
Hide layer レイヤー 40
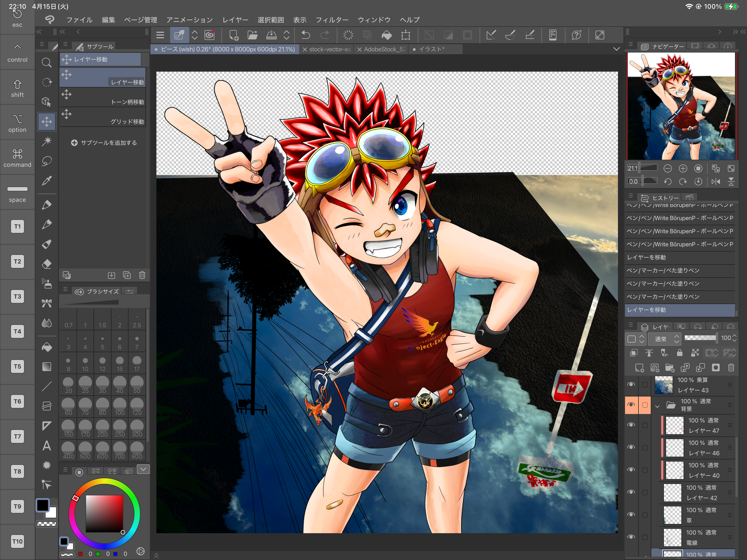631,470
